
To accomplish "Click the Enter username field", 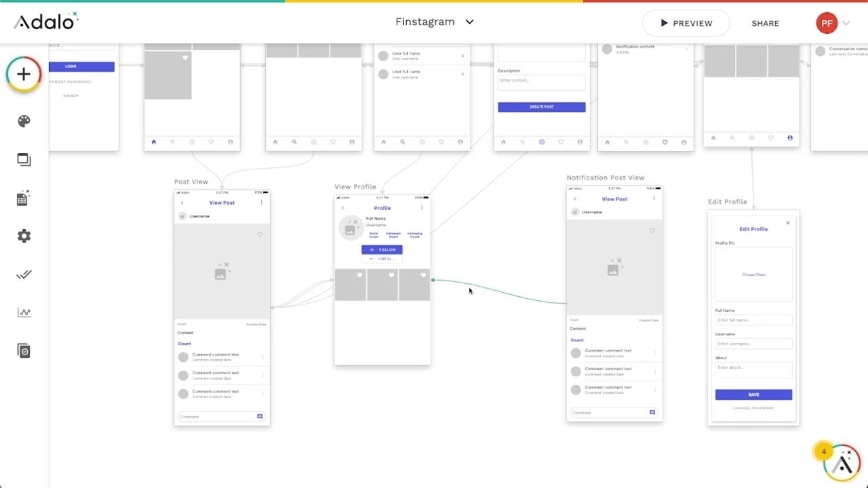I will (x=753, y=344).
